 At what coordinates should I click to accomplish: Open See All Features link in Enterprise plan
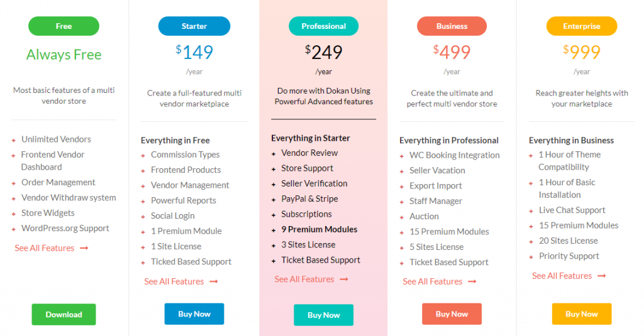(562, 276)
